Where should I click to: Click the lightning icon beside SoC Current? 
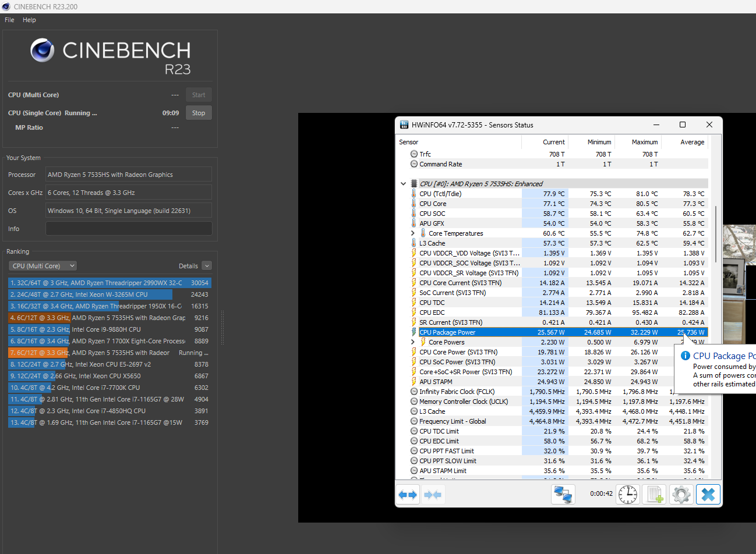point(414,293)
